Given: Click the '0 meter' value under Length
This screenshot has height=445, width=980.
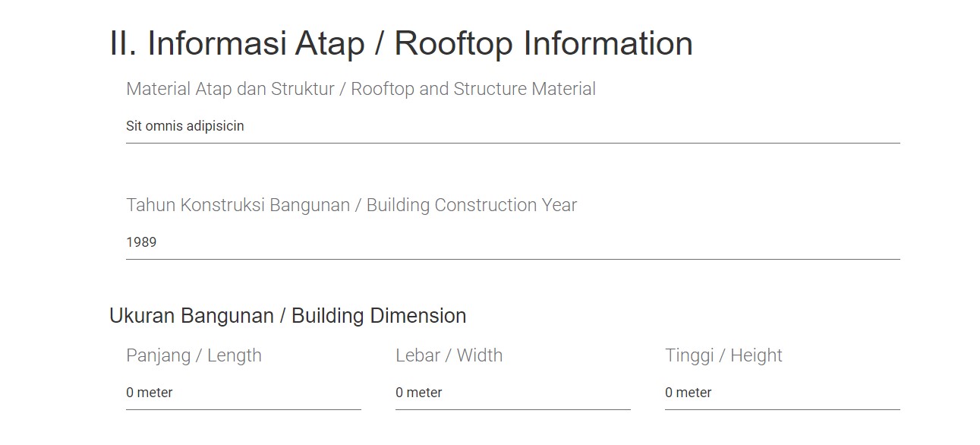Looking at the screenshot, I should point(150,393).
